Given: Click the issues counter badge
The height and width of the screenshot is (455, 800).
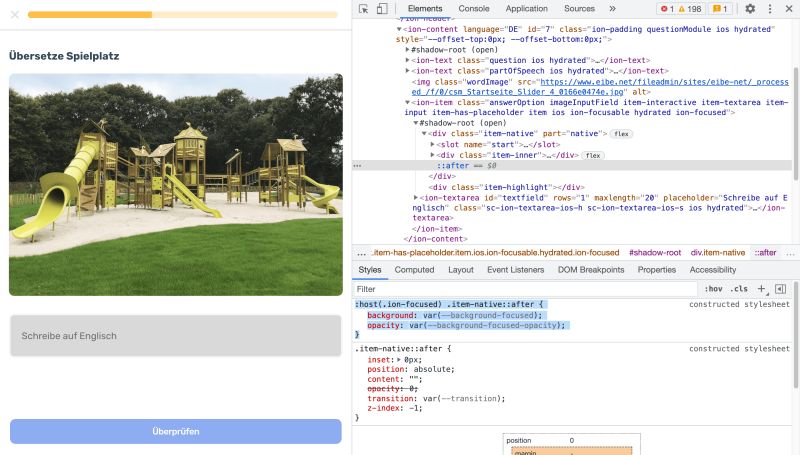Looking at the screenshot, I should click(x=720, y=9).
